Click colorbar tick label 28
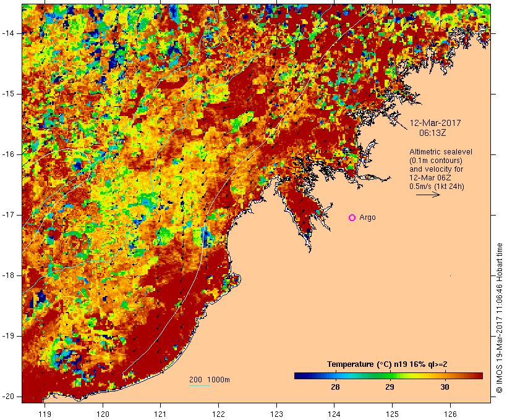 coord(335,387)
